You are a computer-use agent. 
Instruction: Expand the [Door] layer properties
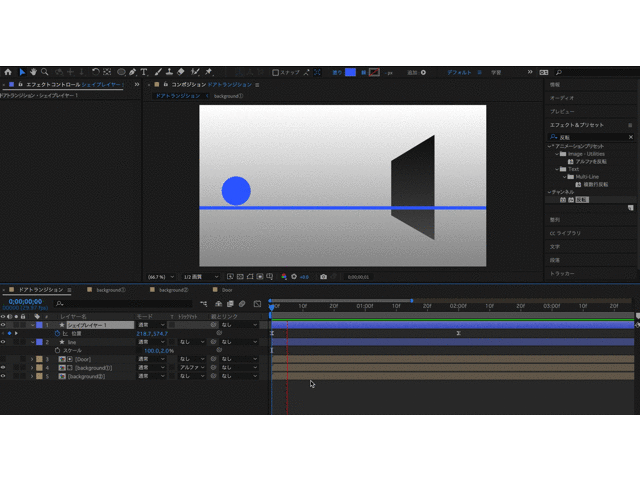click(x=31, y=359)
